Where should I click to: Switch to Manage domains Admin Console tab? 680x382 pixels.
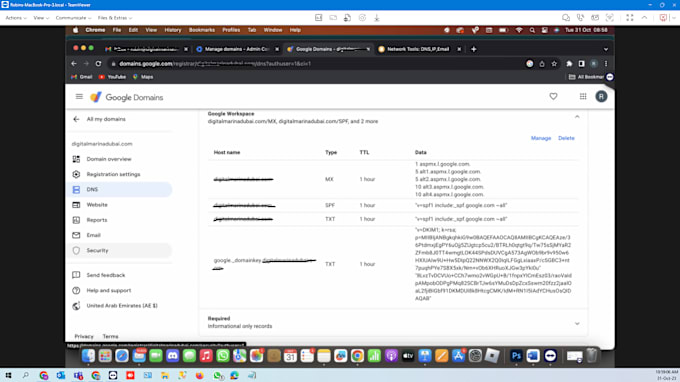tap(236, 49)
